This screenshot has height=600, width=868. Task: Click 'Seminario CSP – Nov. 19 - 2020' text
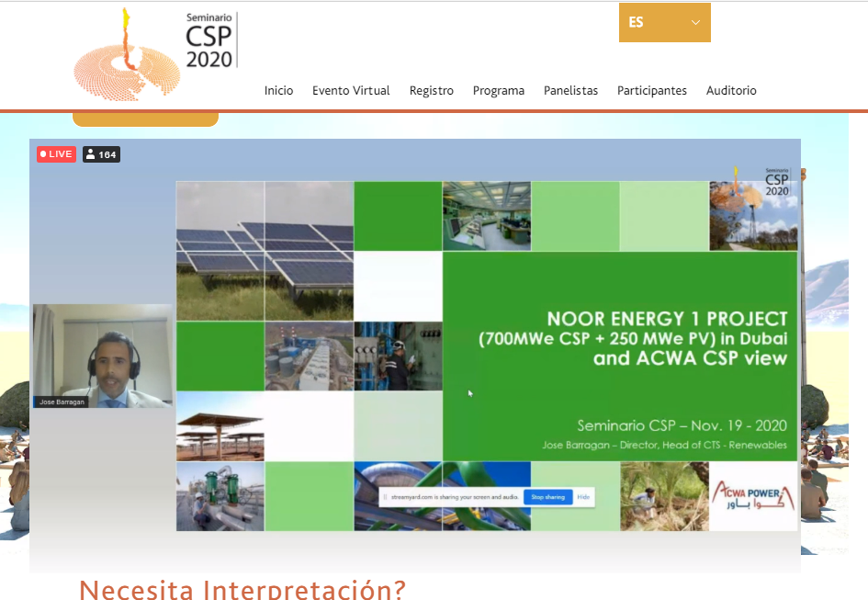(x=682, y=425)
